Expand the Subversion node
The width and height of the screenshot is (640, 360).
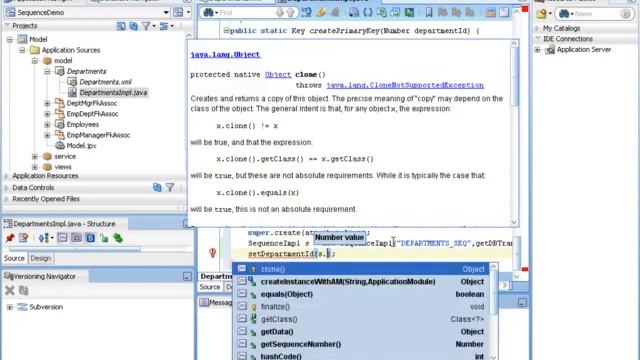(x=10, y=307)
